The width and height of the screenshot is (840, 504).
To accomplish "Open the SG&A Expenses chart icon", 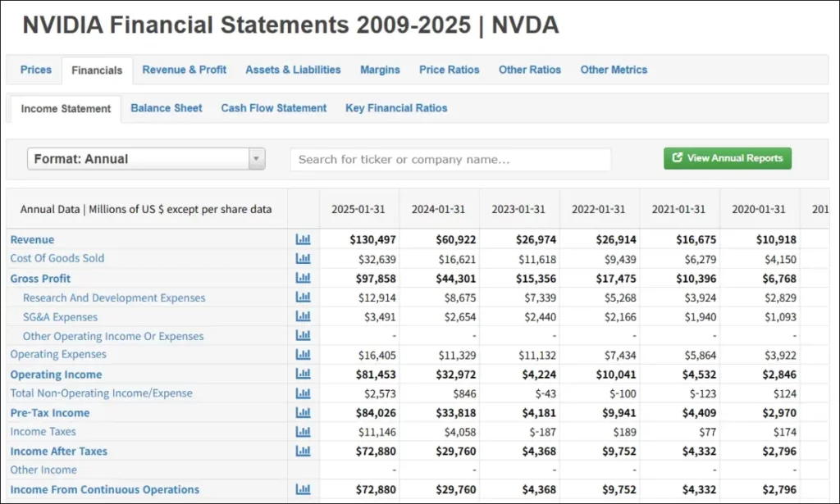I will pyautogui.click(x=303, y=316).
